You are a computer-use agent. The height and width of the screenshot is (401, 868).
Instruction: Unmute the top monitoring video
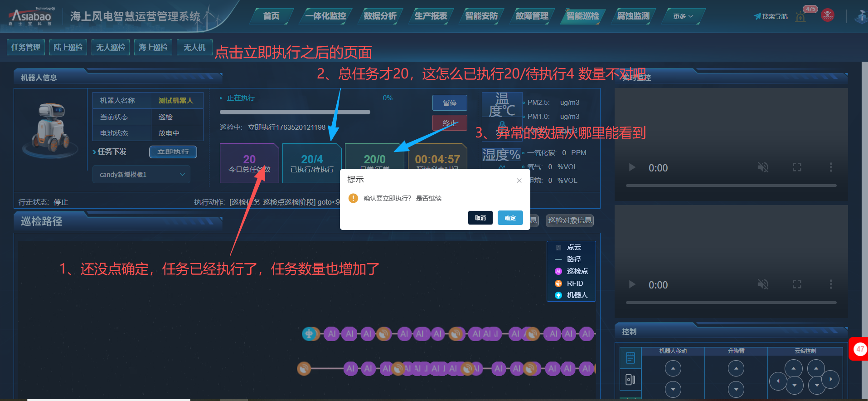[763, 167]
